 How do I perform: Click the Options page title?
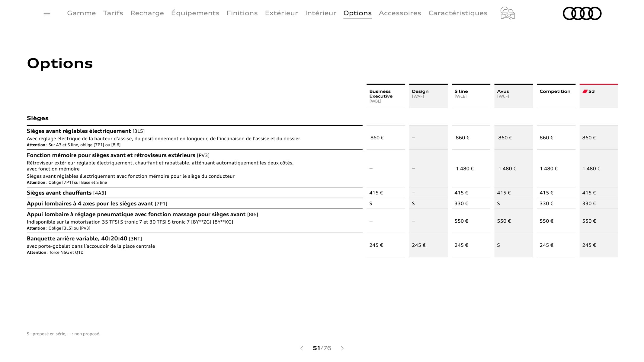[60, 64]
